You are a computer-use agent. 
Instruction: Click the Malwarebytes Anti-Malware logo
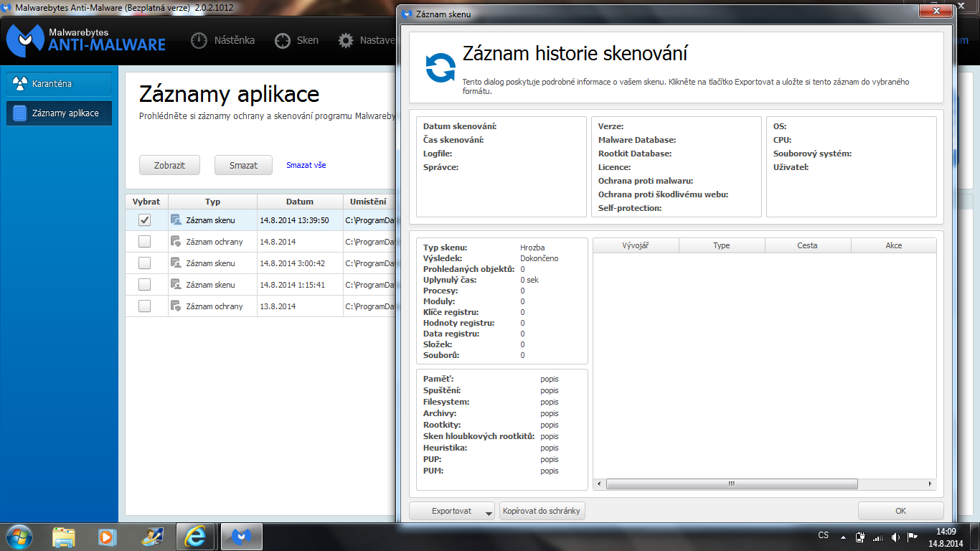86,40
